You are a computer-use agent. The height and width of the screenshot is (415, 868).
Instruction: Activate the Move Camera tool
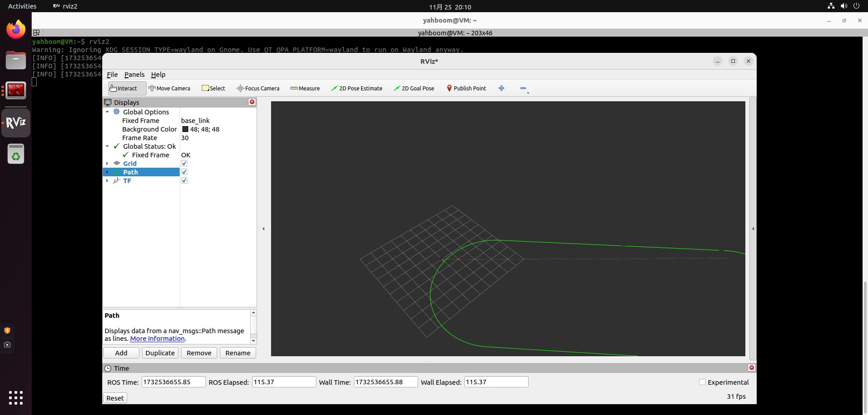169,88
